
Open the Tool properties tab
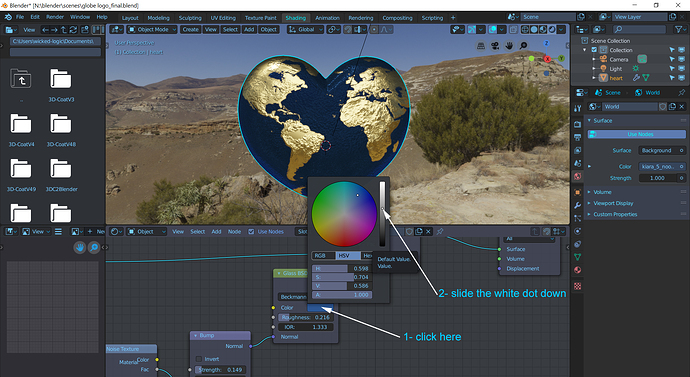point(578,108)
